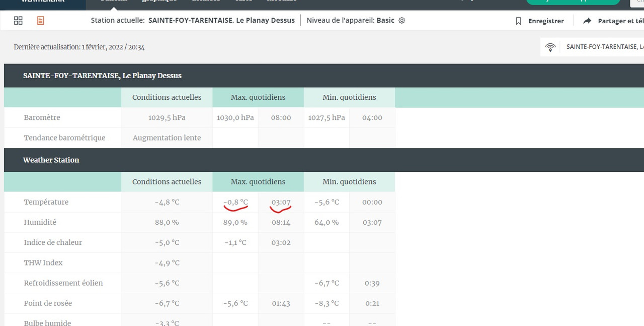Click heat index max time 03:02

pyautogui.click(x=281, y=242)
